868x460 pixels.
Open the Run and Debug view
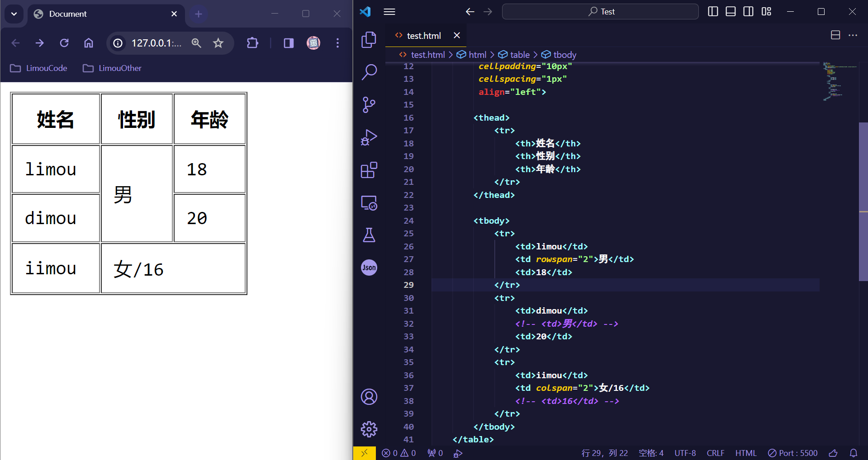point(369,137)
